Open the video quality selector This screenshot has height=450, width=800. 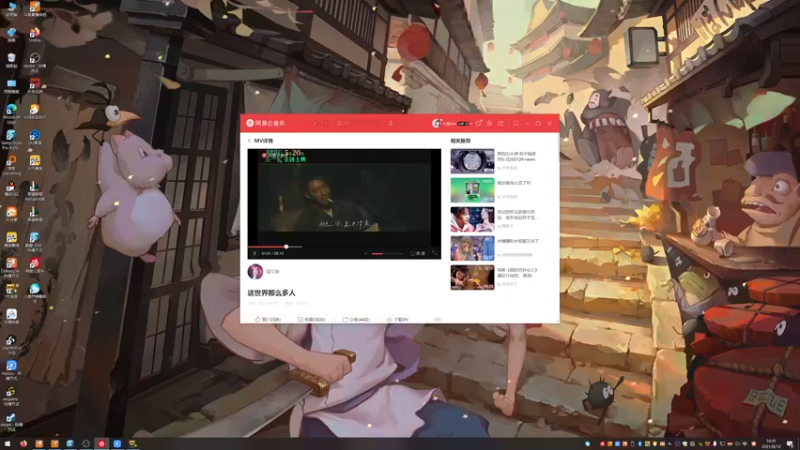[418, 254]
